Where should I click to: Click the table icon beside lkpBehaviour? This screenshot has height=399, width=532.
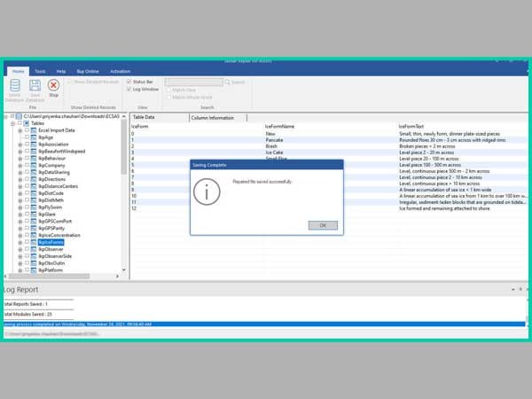34,159
